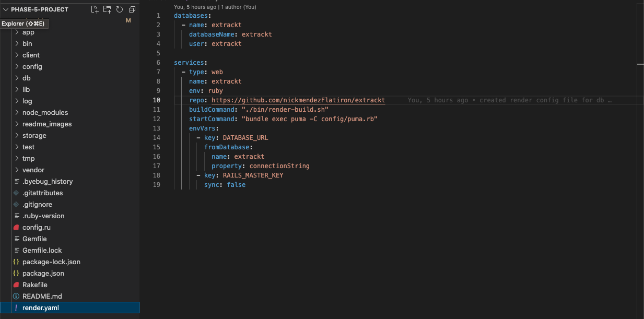The image size is (644, 319).
Task: Click the New Folder icon in Explorer
Action: pyautogui.click(x=107, y=9)
